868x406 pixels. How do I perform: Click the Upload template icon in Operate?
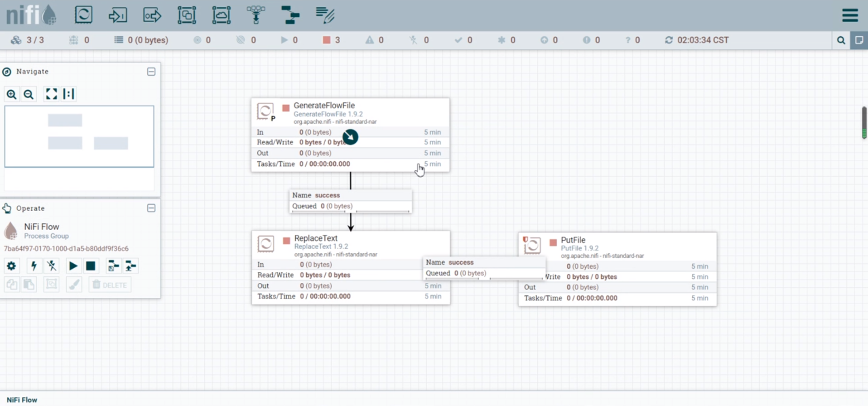click(x=131, y=266)
